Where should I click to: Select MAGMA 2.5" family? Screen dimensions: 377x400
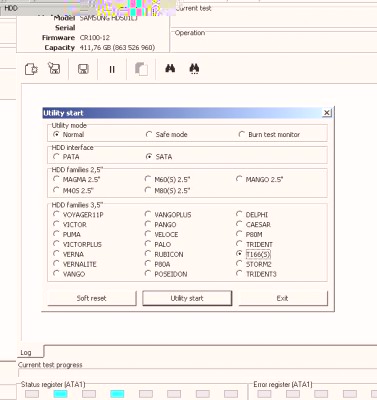pos(56,179)
